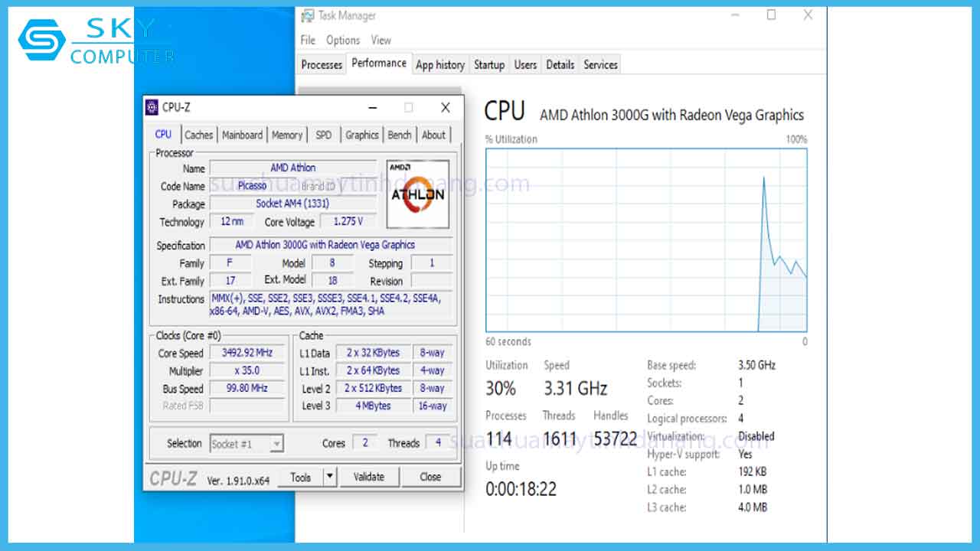The width and height of the screenshot is (980, 551).
Task: Open the Services tab in Task Manager
Action: click(x=601, y=65)
